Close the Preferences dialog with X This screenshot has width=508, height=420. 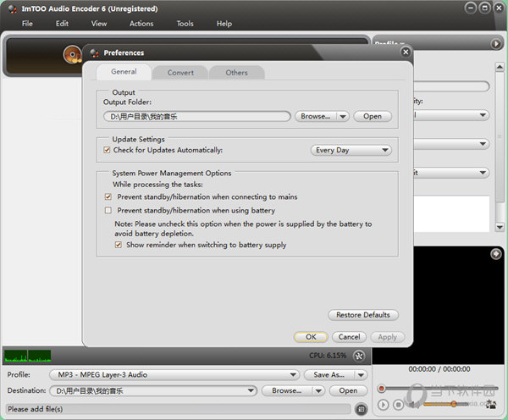pos(406,52)
